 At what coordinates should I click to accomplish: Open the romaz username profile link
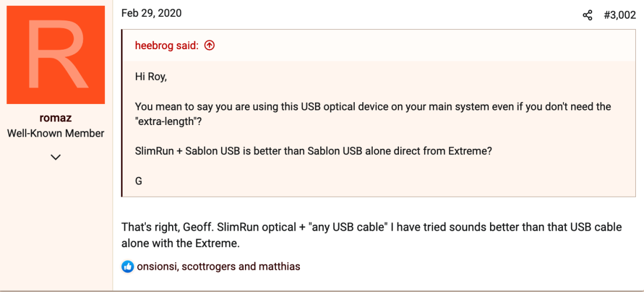pos(55,118)
